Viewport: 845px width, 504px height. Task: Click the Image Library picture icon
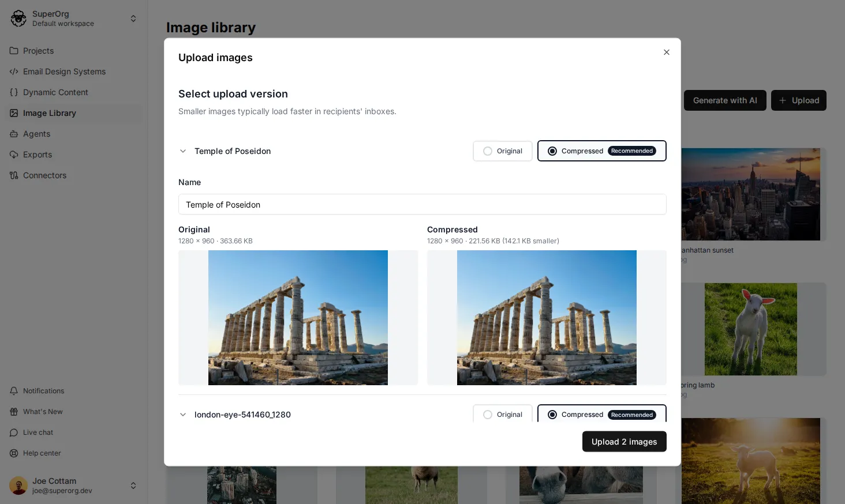14,113
